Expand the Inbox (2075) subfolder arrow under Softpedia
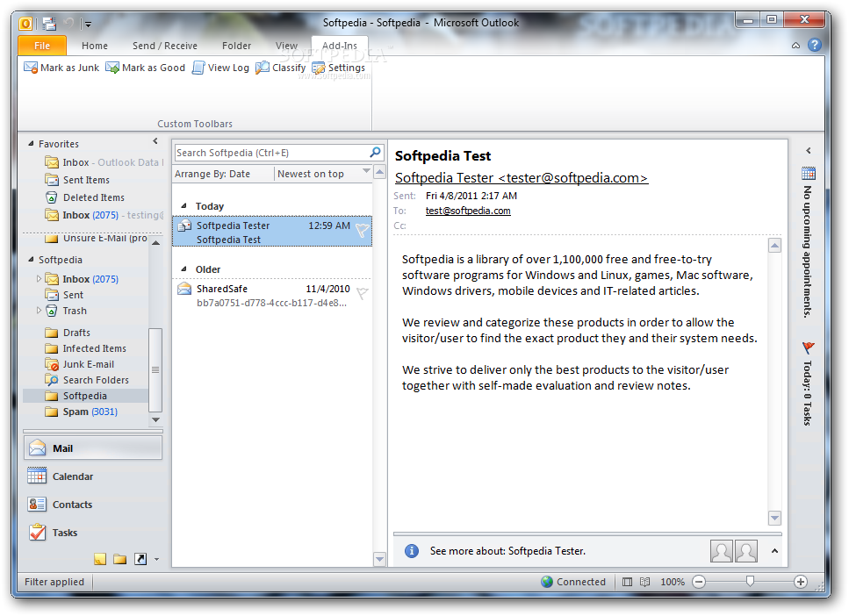The image size is (849, 616). (x=39, y=279)
